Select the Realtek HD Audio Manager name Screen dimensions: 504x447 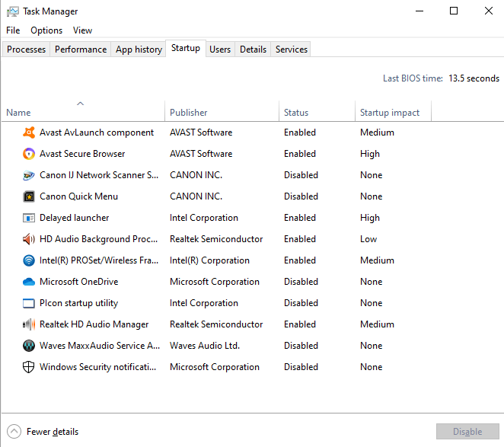pos(94,324)
